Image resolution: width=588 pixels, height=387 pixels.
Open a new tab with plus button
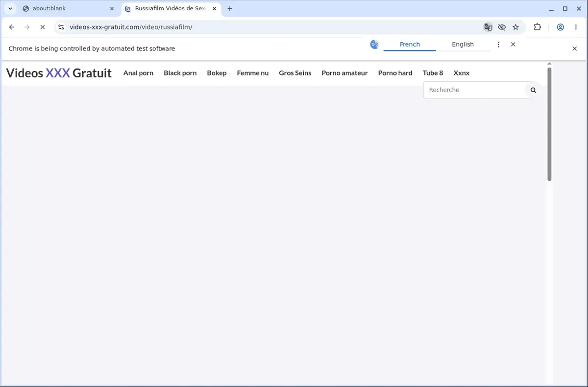230,8
